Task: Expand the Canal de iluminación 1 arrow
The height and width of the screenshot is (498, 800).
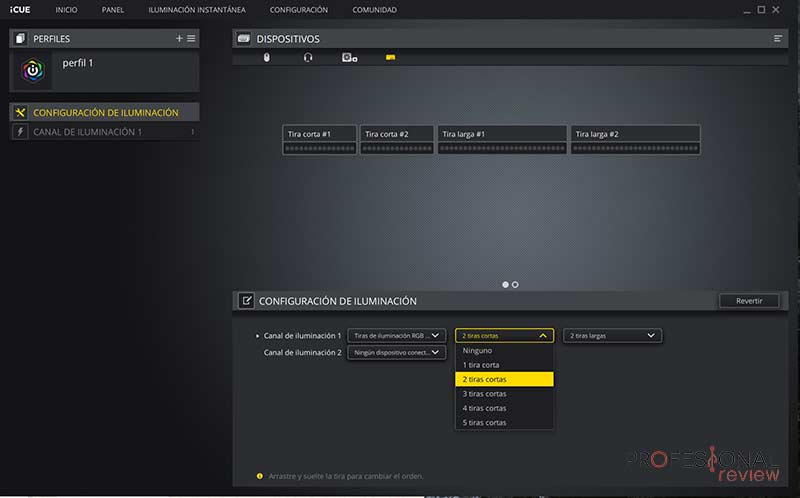Action: click(x=257, y=336)
